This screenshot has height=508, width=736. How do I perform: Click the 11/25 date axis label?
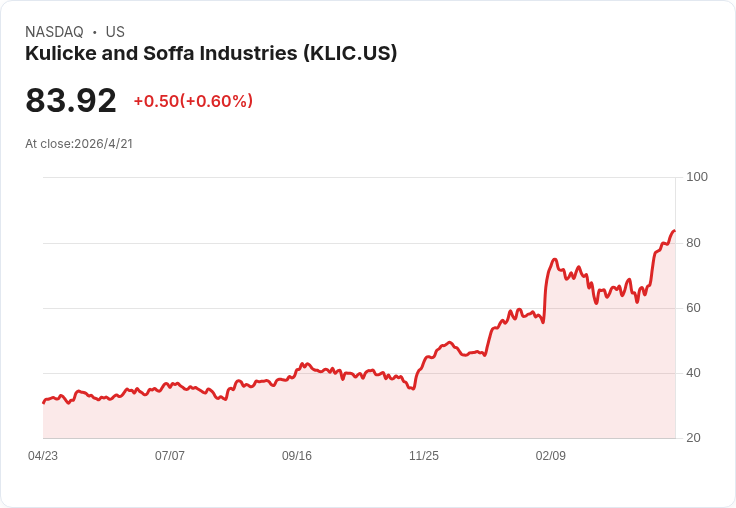pos(424,455)
